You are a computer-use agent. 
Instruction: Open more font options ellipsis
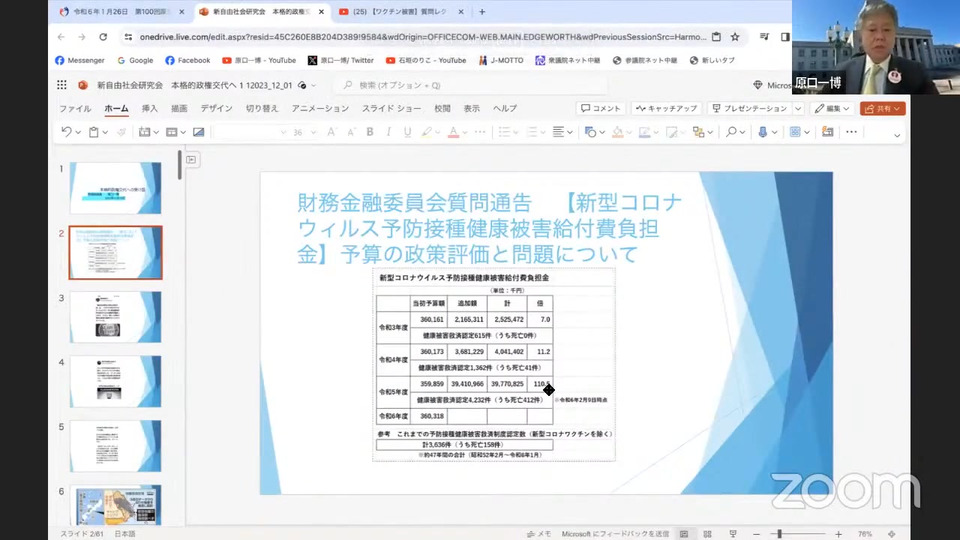480,132
